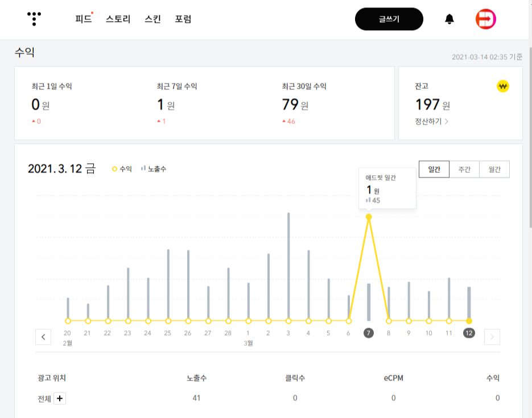
Task: Click the 2021-03-14 02:35 기준 timestamp
Action: tap(487, 57)
